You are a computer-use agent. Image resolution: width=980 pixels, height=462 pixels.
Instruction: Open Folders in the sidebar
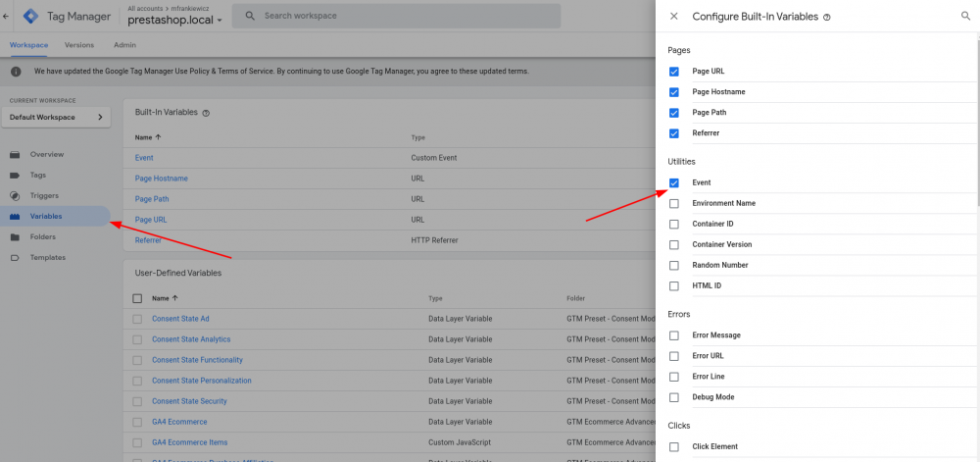coord(42,236)
